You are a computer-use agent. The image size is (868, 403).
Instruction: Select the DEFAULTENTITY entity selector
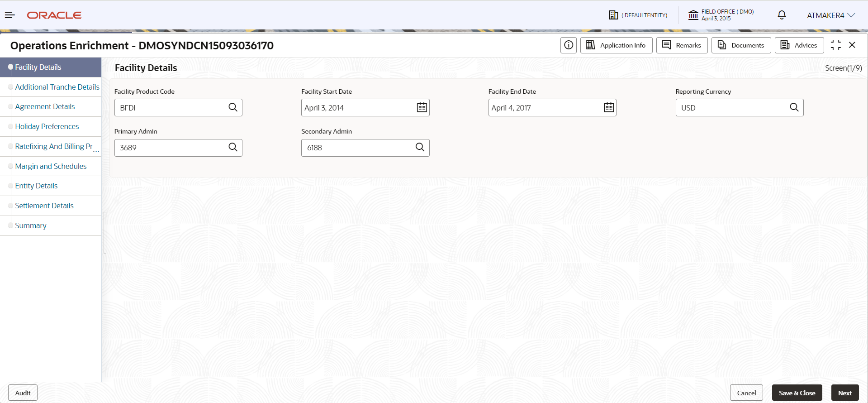pos(638,15)
